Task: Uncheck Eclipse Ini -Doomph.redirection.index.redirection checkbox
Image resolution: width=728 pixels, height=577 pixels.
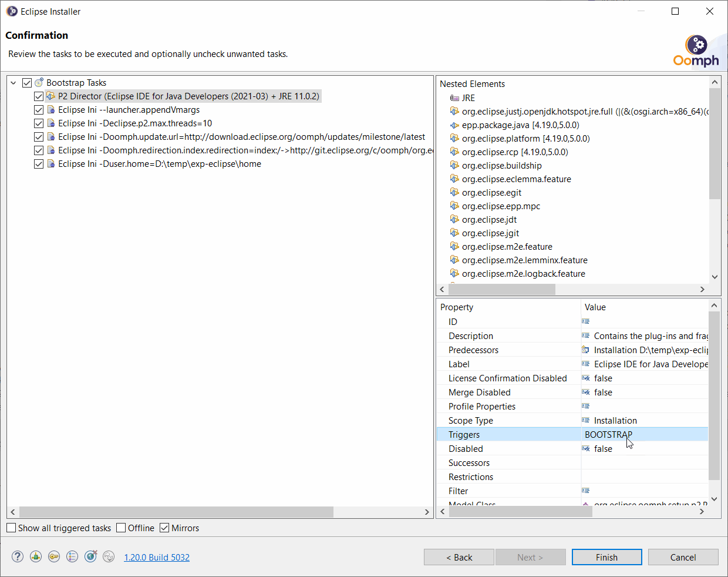Action: [39, 150]
